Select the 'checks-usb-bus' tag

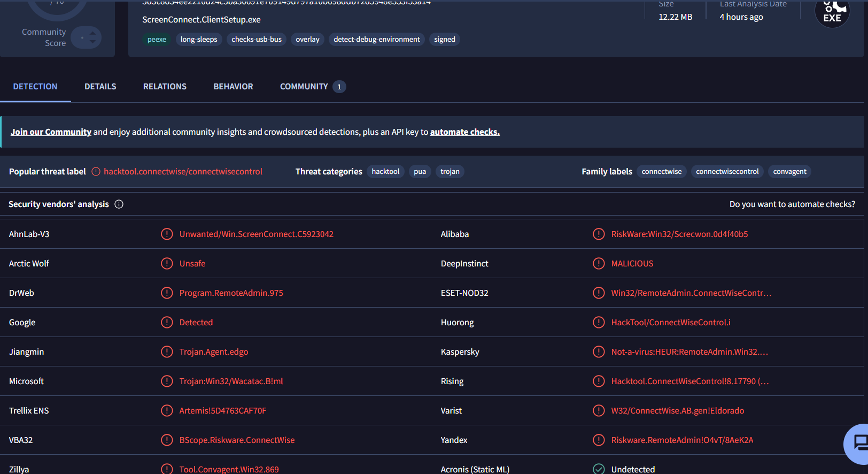(x=257, y=40)
